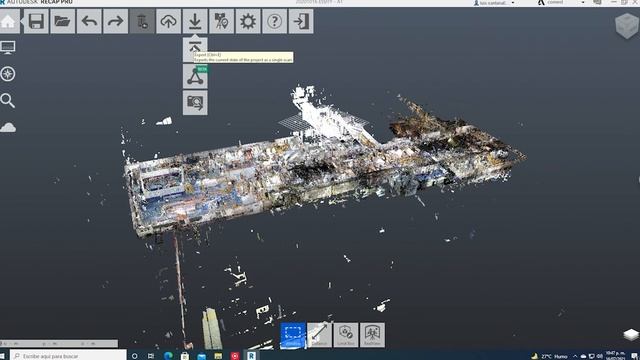Open the user account dropdown
The height and width of the screenshot is (360, 640).
tap(495, 2)
